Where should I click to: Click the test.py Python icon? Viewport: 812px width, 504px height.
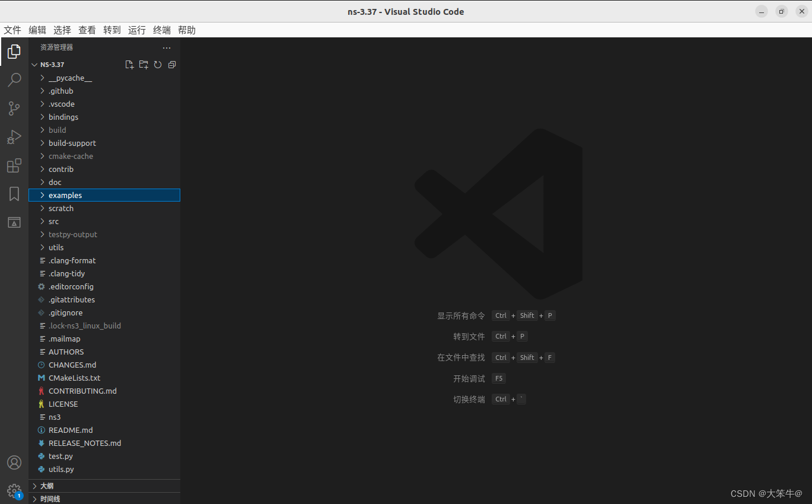point(42,456)
